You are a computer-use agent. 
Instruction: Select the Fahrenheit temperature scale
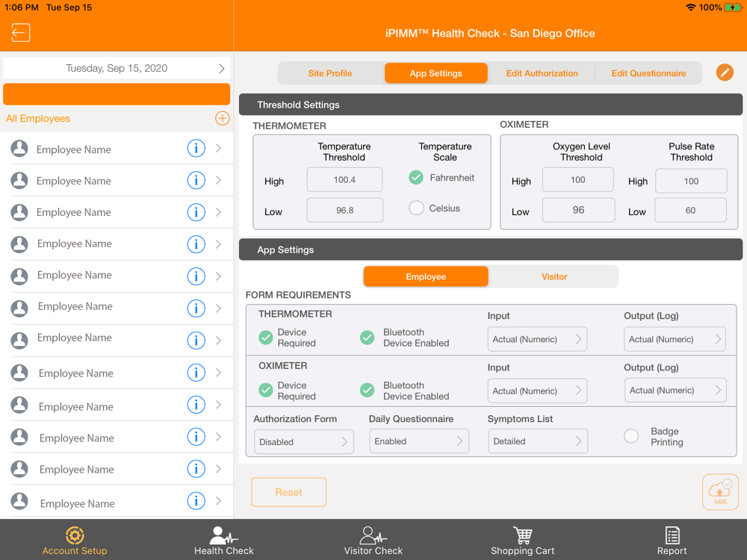point(416,178)
